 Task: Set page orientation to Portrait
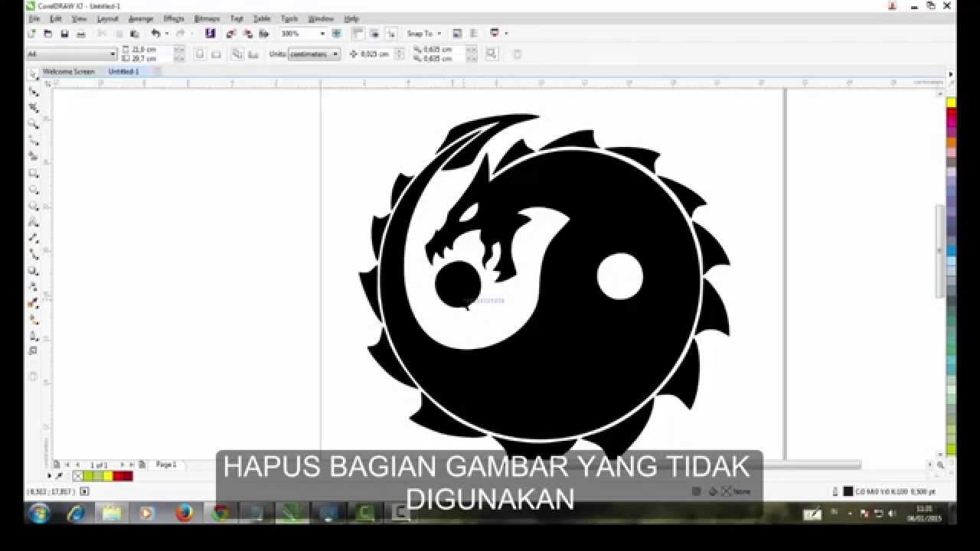coord(200,54)
